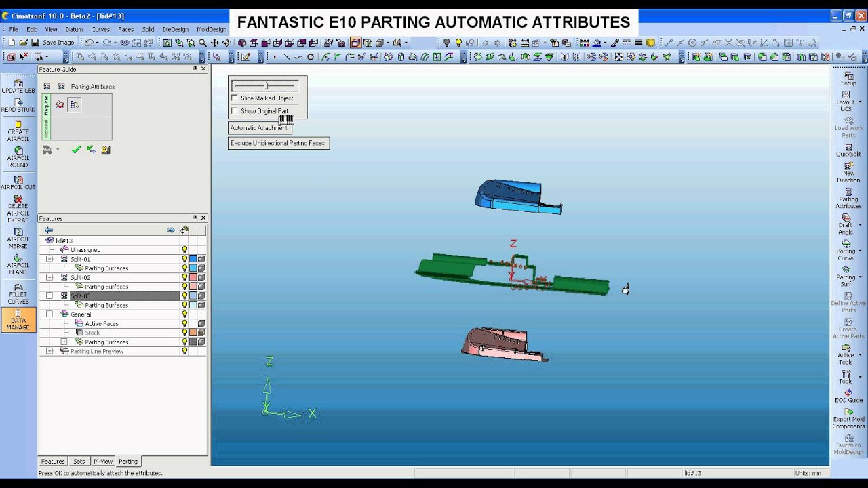Collapse the Split-03 tree node

click(50, 296)
